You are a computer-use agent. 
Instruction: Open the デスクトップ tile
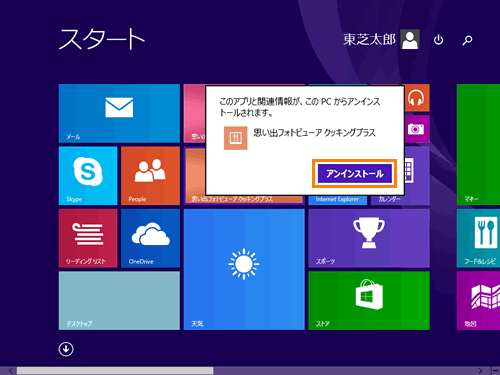coord(119,301)
